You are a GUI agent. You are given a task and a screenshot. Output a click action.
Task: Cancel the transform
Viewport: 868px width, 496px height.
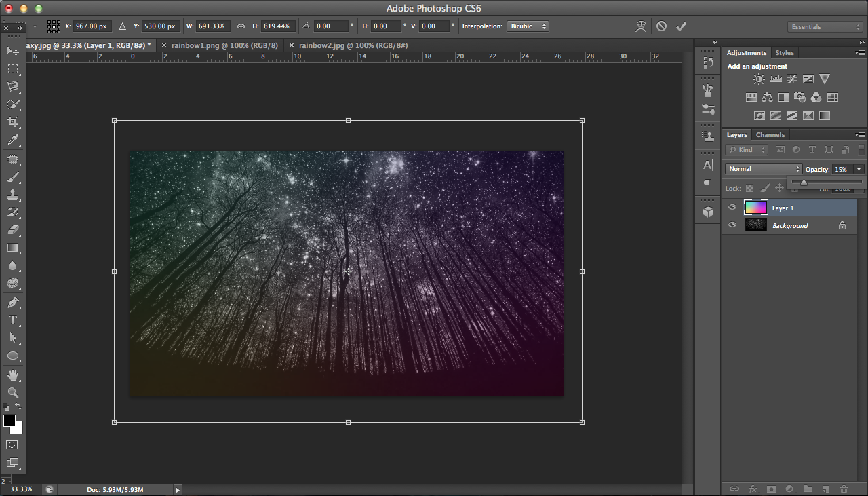click(x=661, y=26)
